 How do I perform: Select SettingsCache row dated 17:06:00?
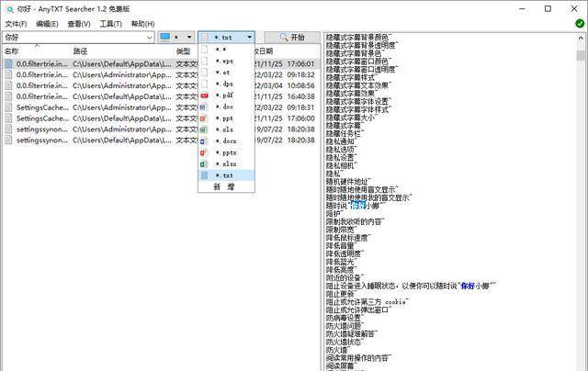pyautogui.click(x=162, y=118)
